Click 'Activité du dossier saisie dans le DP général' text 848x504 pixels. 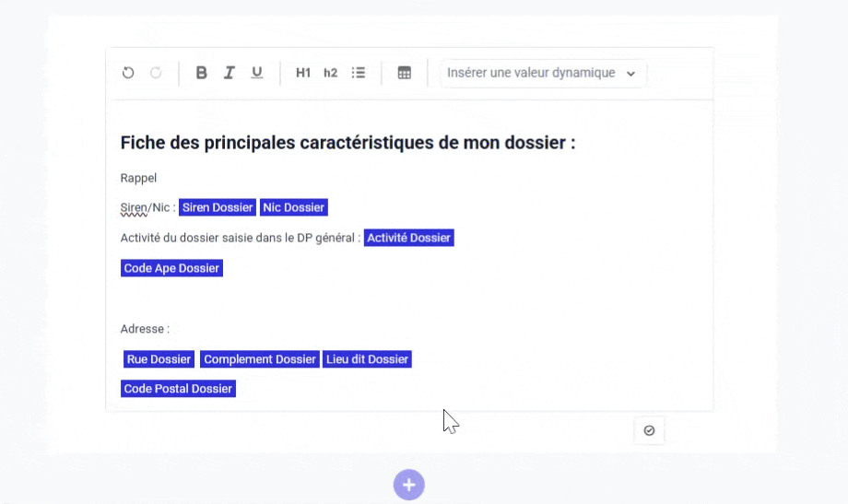coord(237,238)
